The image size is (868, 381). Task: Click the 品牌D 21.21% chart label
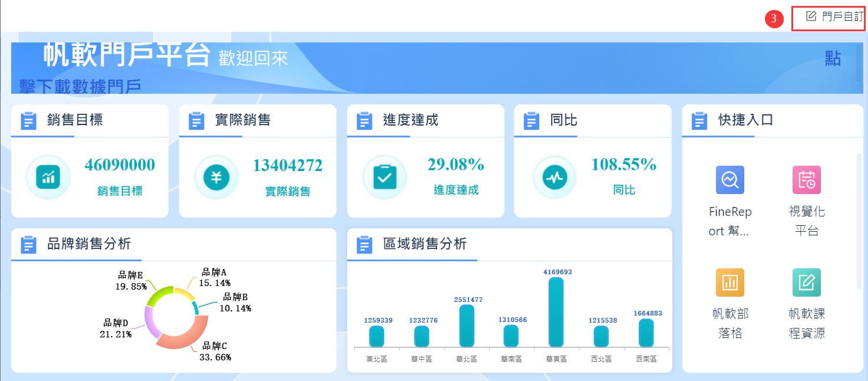pos(115,329)
